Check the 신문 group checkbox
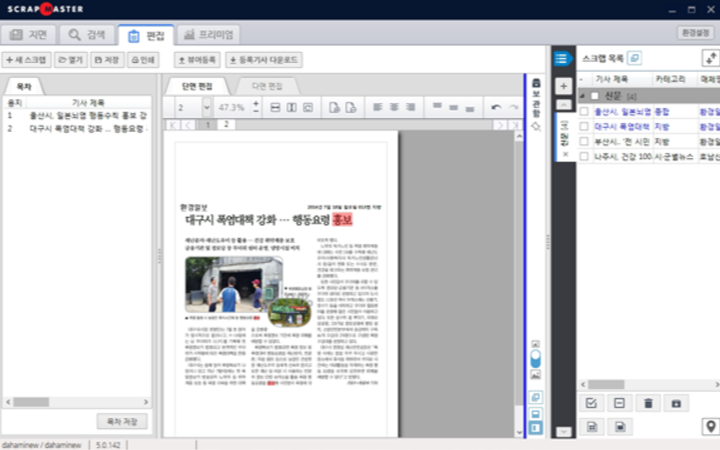Image resolution: width=720 pixels, height=450 pixels. (x=595, y=96)
